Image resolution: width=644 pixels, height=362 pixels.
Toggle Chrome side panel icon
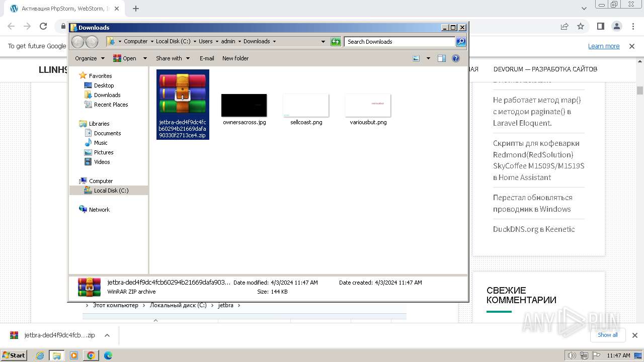(x=600, y=26)
